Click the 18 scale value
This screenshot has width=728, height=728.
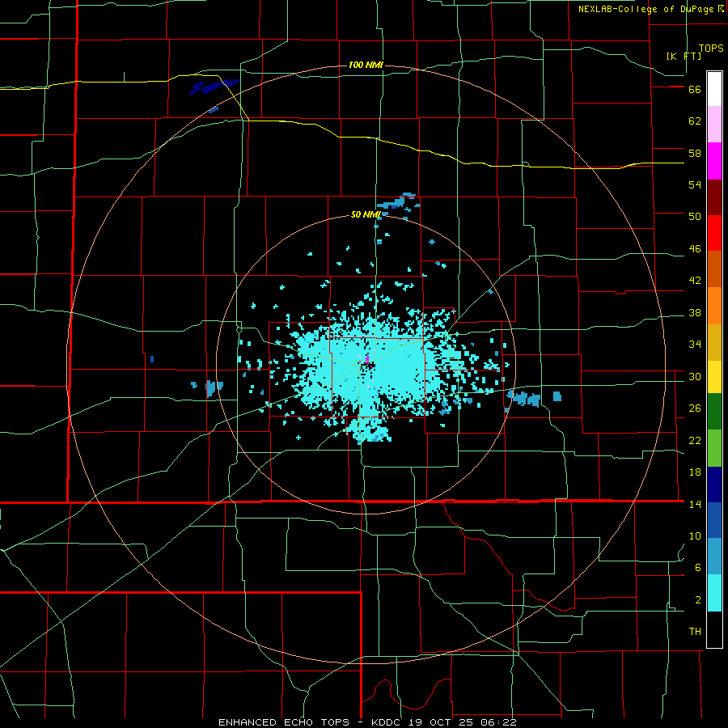[695, 472]
